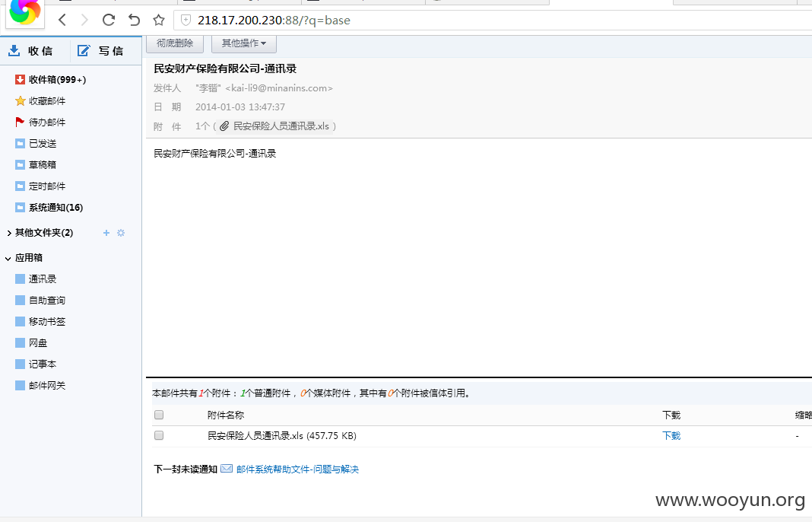Collapse the 应用箱 section
This screenshot has height=522, width=812.
pyautogui.click(x=8, y=258)
